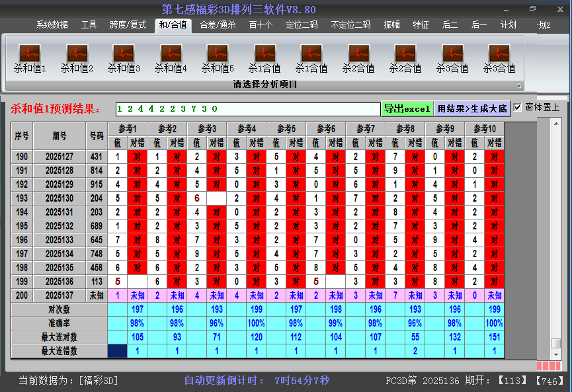
Task: Click the 当前数据为 [福彩3D] status text
Action: point(69,381)
